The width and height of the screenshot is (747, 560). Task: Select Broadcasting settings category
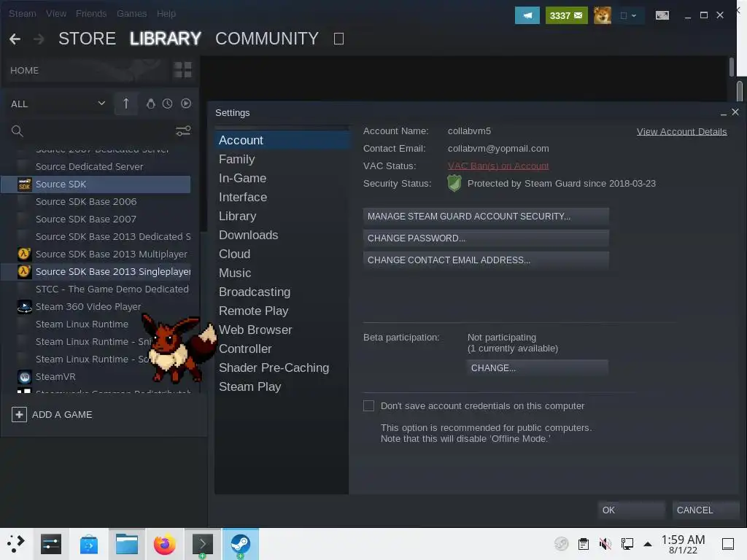pos(282,292)
